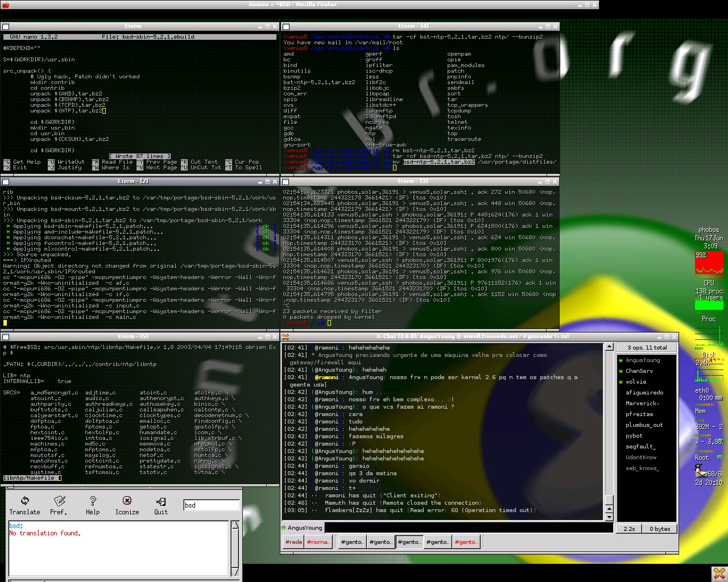The width and height of the screenshot is (728, 582).
Task: Click the small eth0 button in GKrellM
Action: (719, 398)
